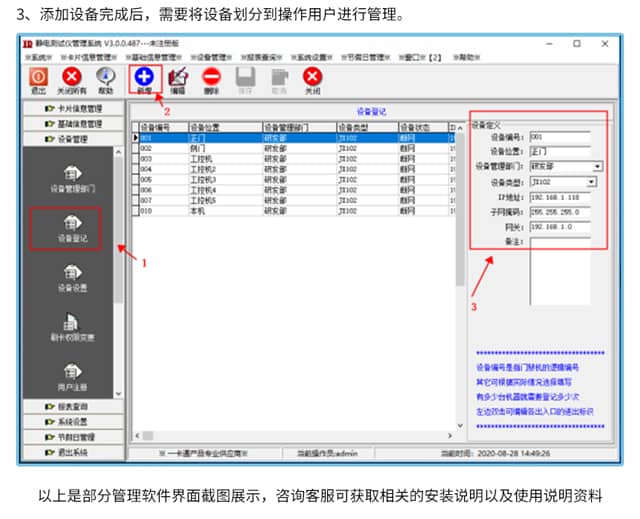Open the 节假日管理 menu in menu bar
640x519 pixels.
tap(365, 58)
